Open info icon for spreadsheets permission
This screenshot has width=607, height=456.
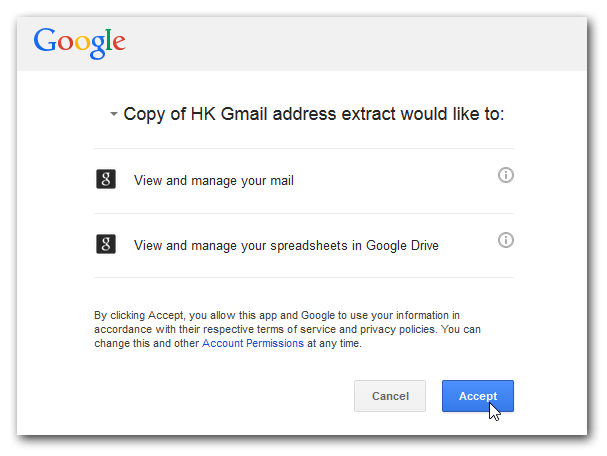click(506, 240)
